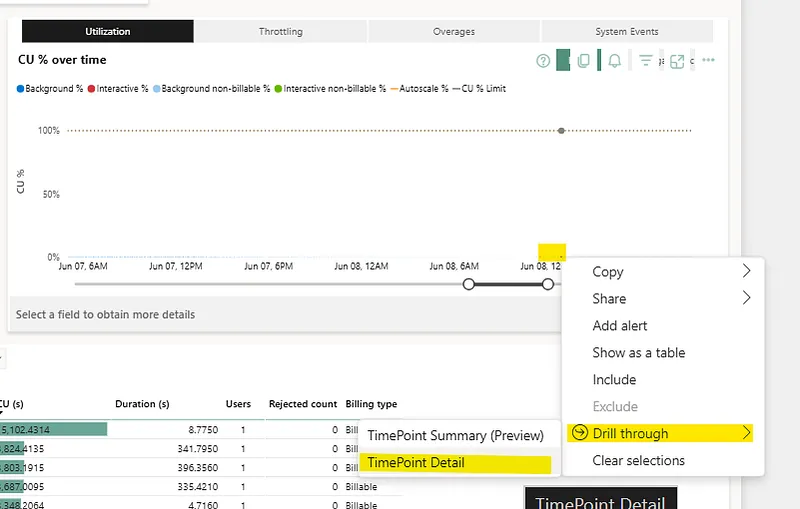Toggle Interactive non-billable % legend item
The width and height of the screenshot is (800, 509).
coord(330,89)
